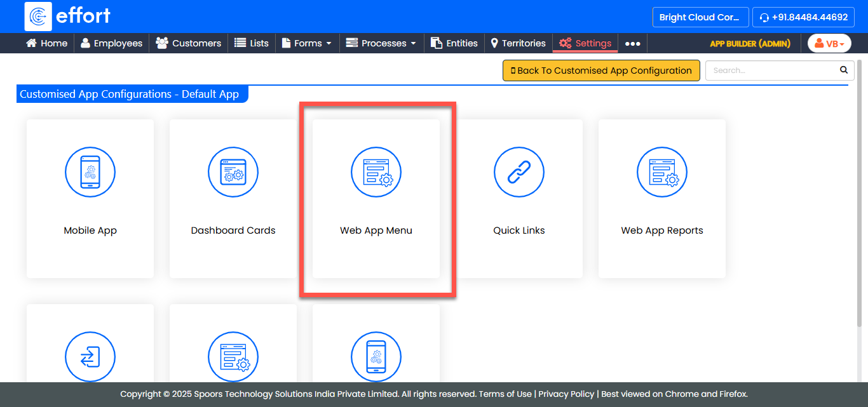Open the VB user profile dropdown
Screen dimensions: 868x407
tap(829, 44)
